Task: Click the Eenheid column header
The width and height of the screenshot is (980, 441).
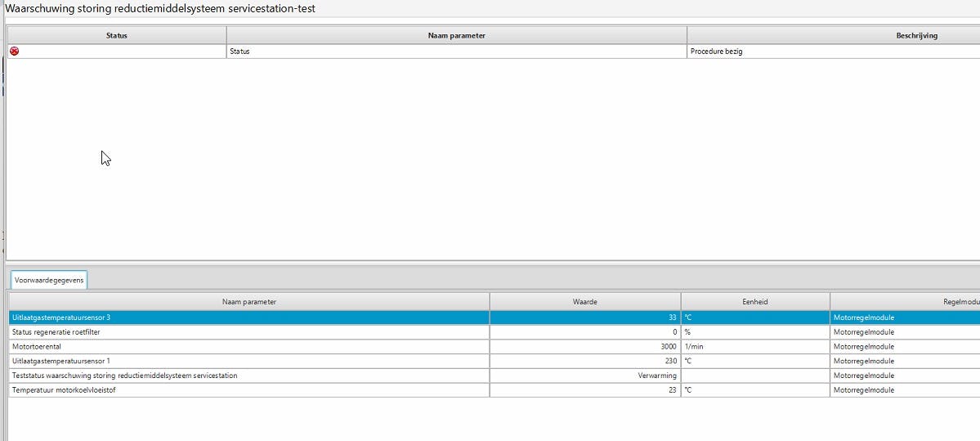Action: click(x=754, y=302)
